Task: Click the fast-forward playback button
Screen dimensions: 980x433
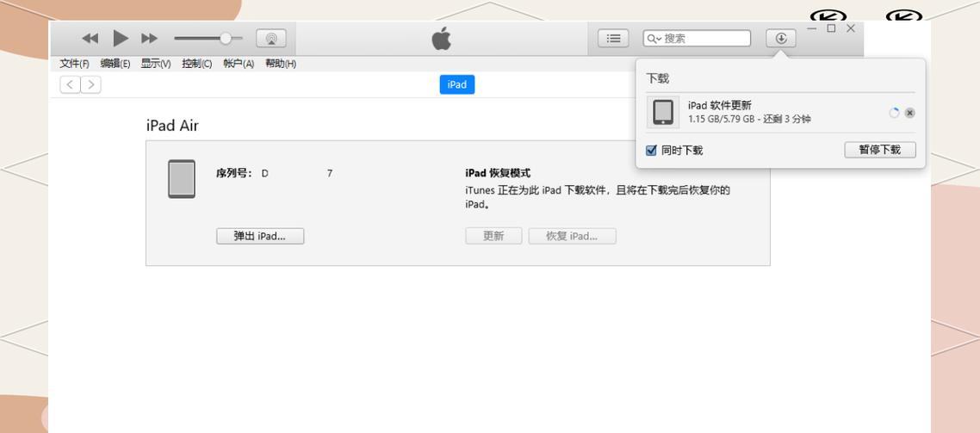Action: [x=149, y=39]
